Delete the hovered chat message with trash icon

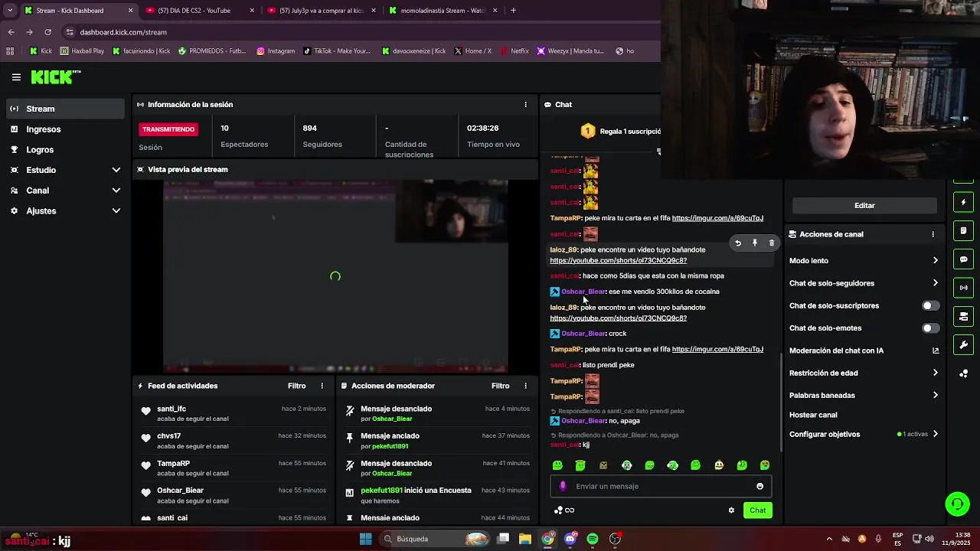pos(771,243)
